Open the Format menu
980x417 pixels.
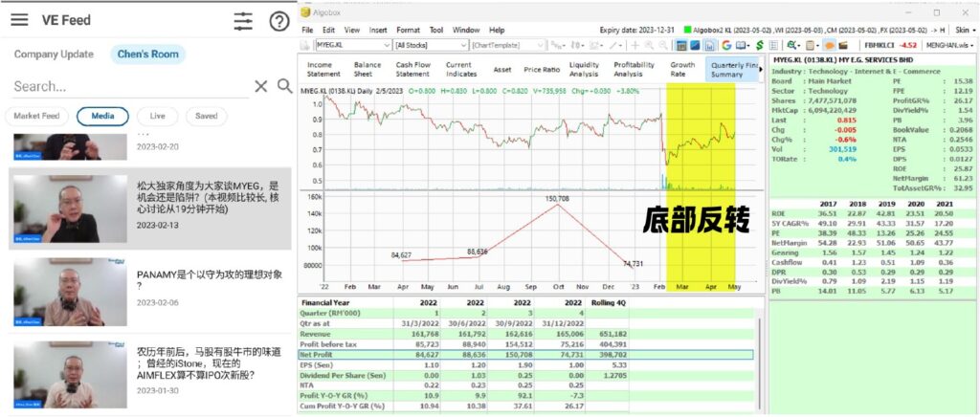tap(408, 30)
